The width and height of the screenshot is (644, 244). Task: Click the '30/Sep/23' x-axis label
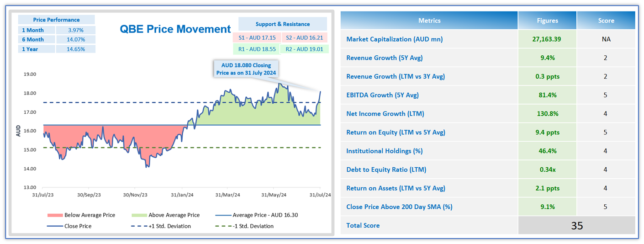89,195
